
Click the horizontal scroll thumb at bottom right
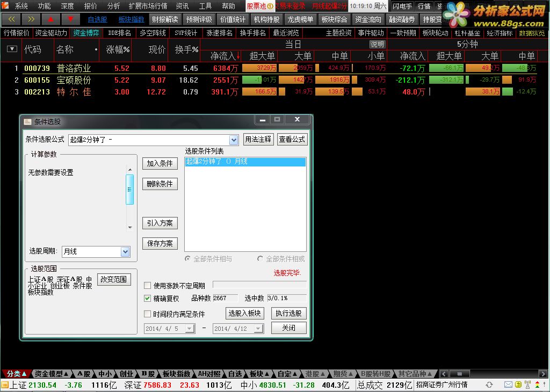click(x=460, y=374)
